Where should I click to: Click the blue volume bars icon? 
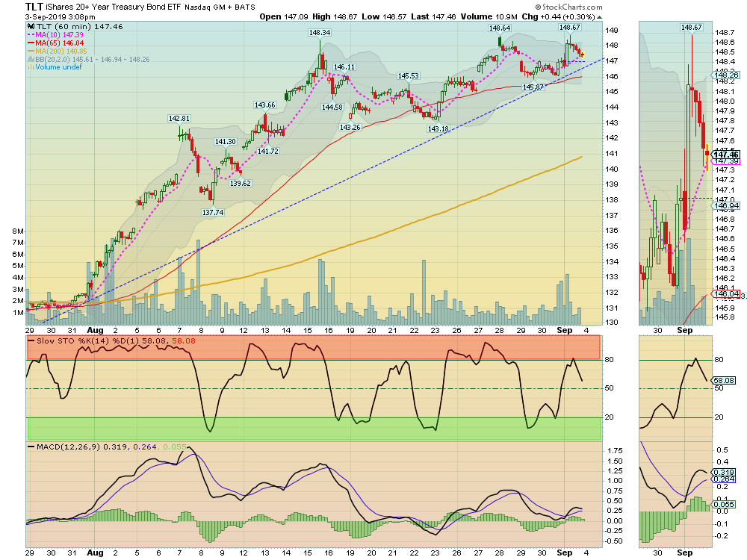(x=31, y=67)
